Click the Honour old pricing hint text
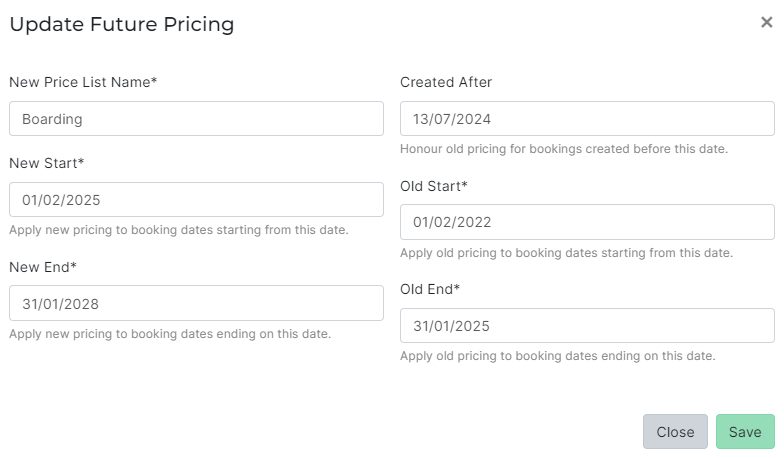Viewport: 784px width, 458px height. click(563, 149)
